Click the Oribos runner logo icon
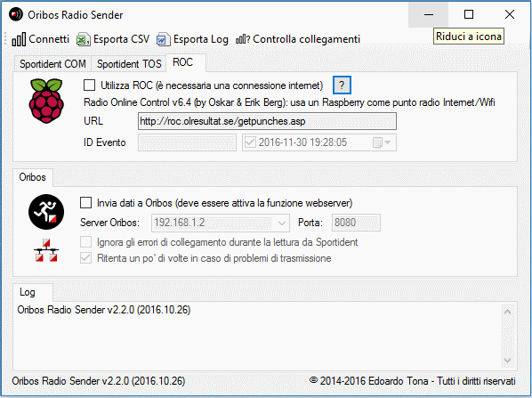This screenshot has width=532, height=398. click(46, 212)
